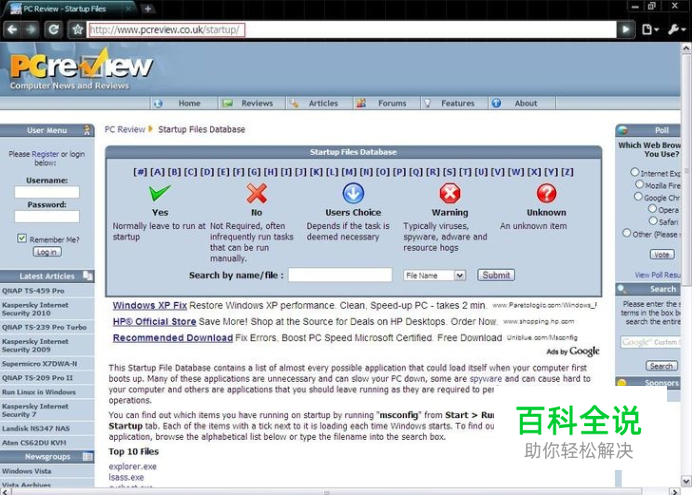692x495 pixels.
Task: Open the Windows XP Fix ad link
Action: pyautogui.click(x=150, y=305)
